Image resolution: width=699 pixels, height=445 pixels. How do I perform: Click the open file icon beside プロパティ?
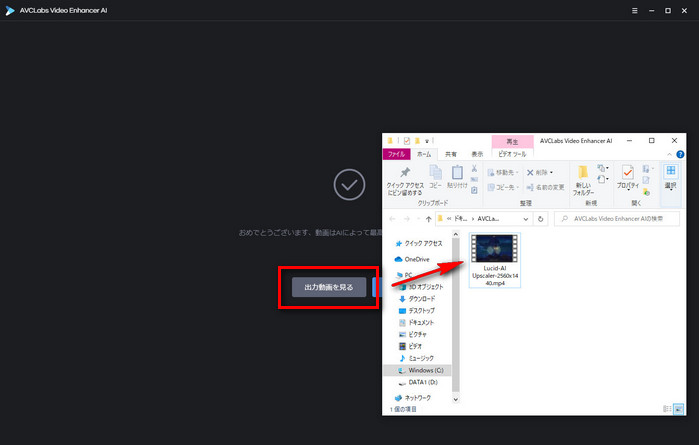(647, 169)
